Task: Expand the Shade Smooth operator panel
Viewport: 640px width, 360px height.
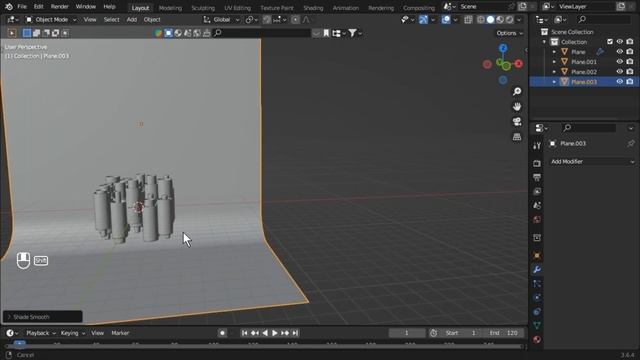Action: [x=9, y=317]
